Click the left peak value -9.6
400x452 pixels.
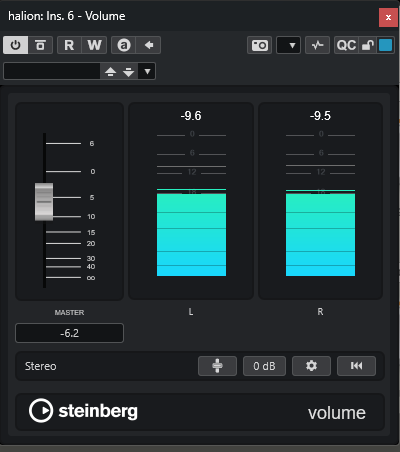tap(191, 116)
